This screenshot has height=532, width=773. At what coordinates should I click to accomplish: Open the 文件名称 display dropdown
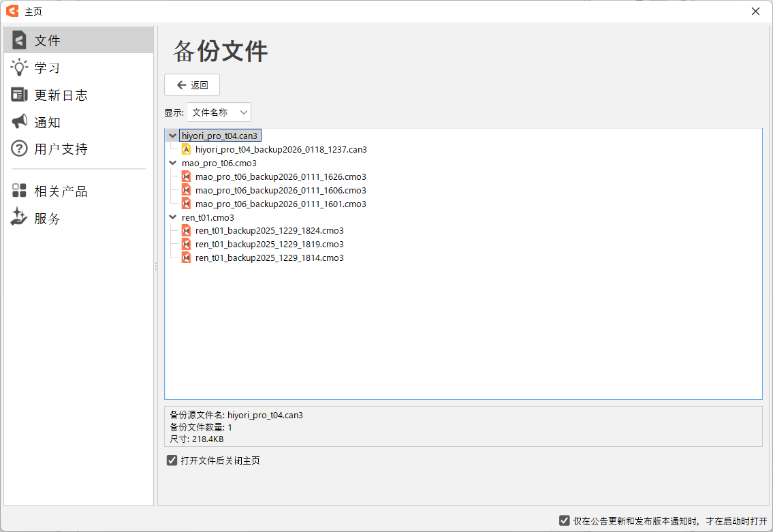[219, 112]
